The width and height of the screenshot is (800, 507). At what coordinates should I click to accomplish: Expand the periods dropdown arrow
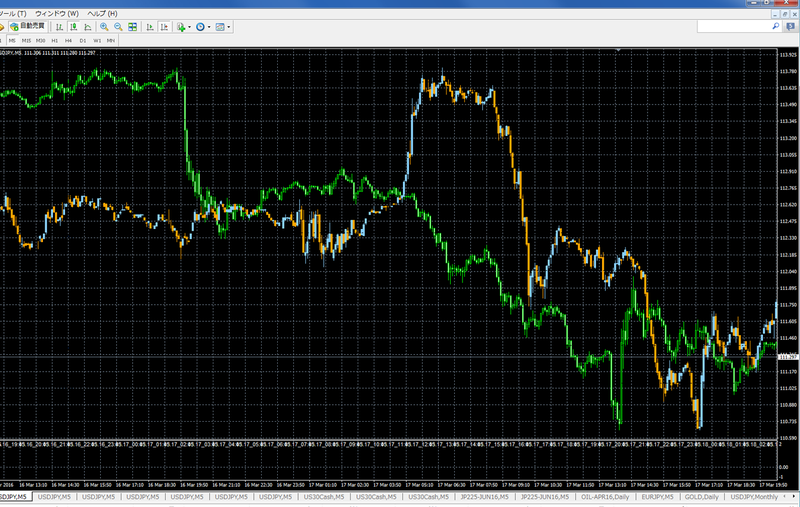click(209, 27)
